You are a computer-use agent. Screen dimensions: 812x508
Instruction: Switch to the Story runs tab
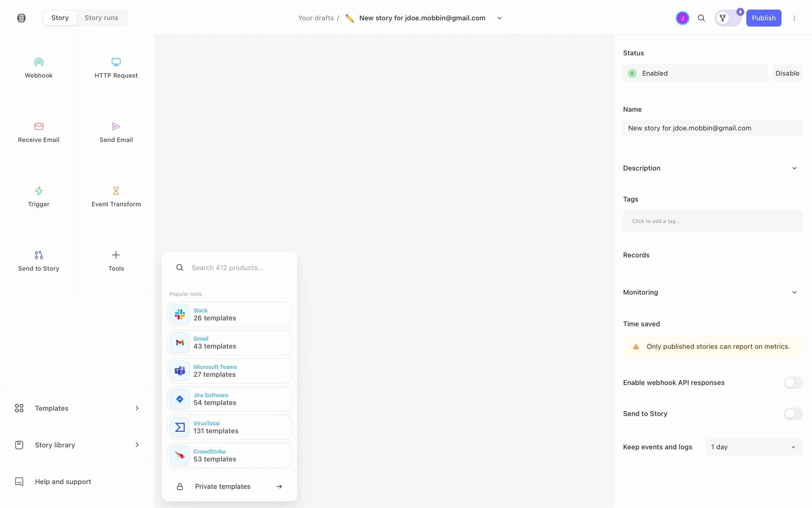[101, 18]
